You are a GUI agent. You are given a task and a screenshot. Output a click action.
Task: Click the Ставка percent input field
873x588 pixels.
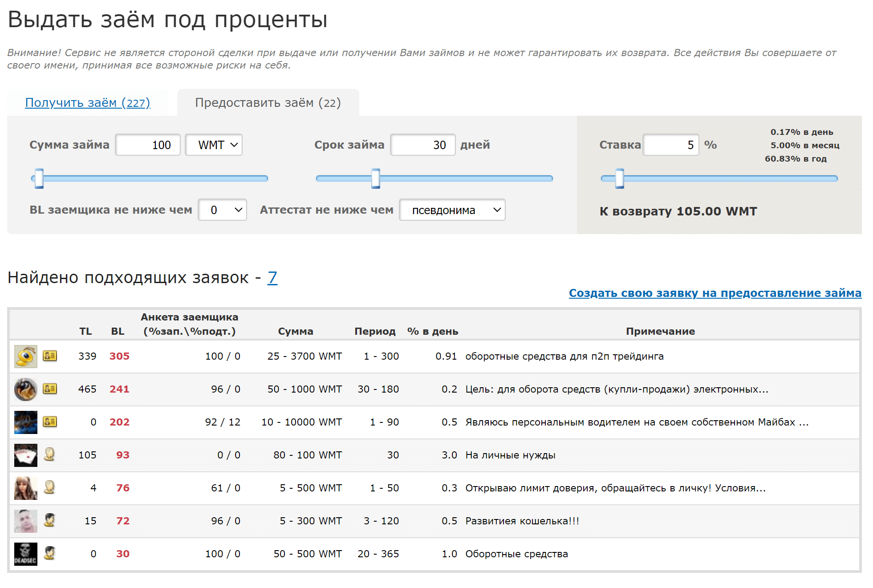click(x=670, y=145)
